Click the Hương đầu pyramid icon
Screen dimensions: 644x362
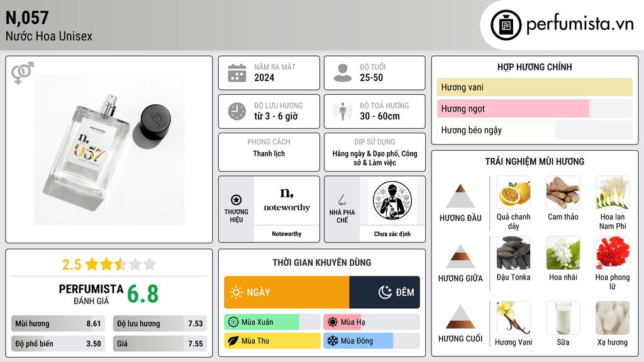[x=460, y=196]
